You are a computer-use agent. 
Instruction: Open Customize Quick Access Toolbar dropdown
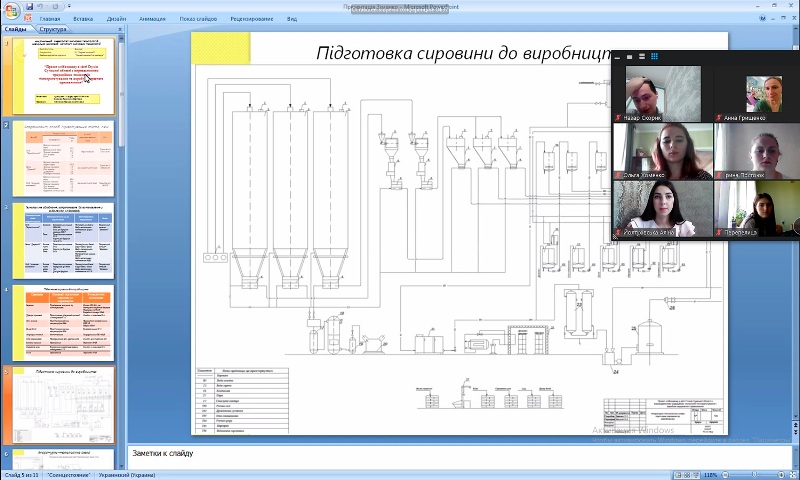tap(69, 6)
